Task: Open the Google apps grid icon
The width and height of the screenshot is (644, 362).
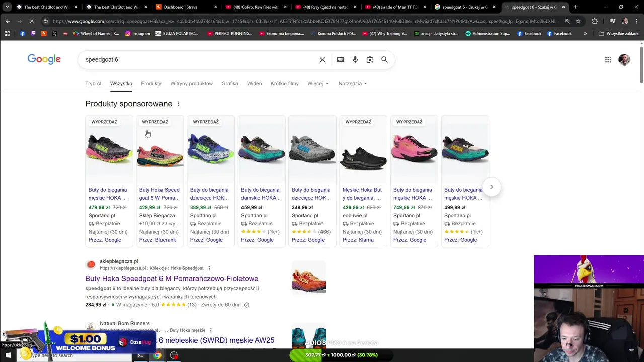Action: [608, 60]
